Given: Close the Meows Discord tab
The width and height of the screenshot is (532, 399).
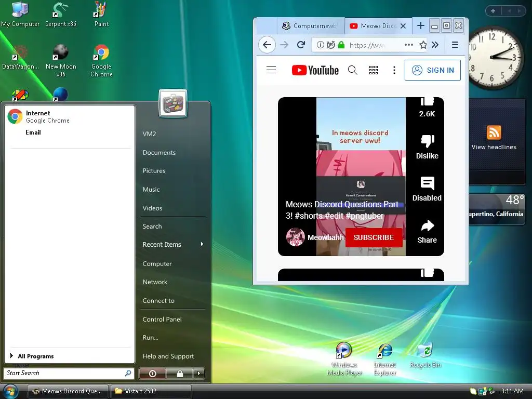Looking at the screenshot, I should coord(403,26).
